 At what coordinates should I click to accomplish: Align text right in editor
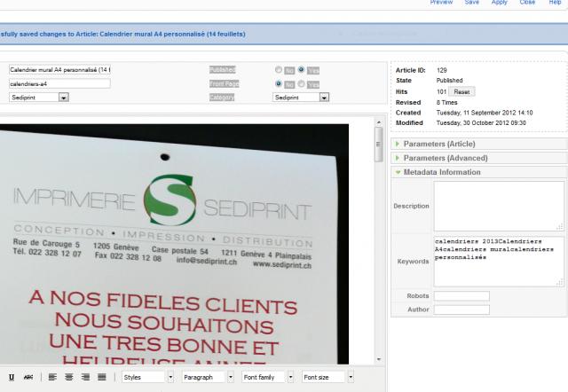pos(85,377)
